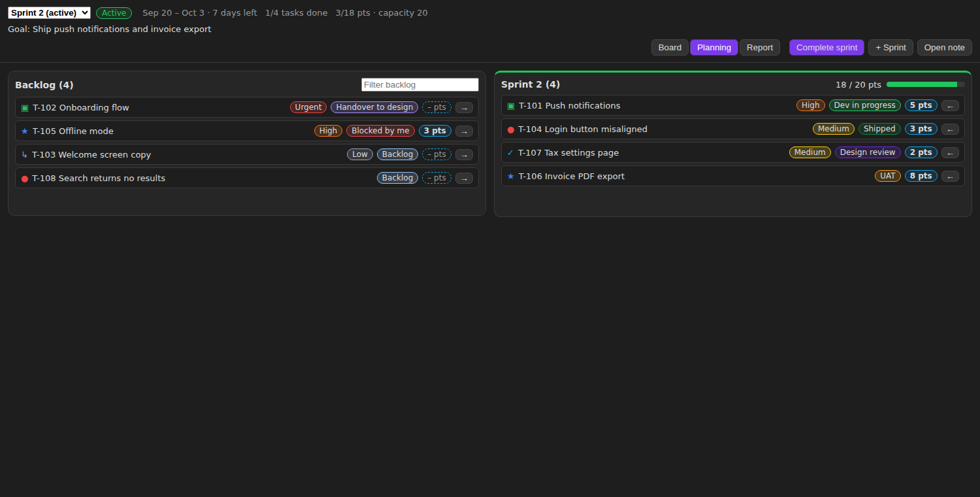Move T-105 Offline mode into sprint with arrow
The width and height of the screenshot is (980, 497).
[464, 131]
